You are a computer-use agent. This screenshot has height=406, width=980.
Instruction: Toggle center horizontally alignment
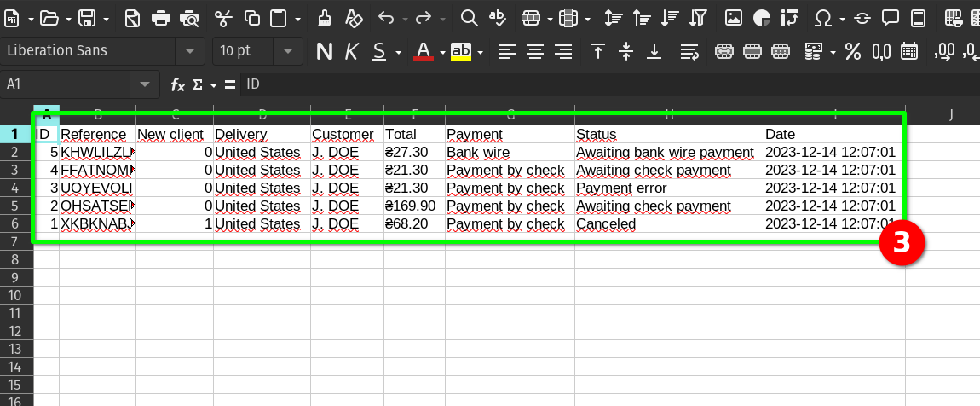535,51
